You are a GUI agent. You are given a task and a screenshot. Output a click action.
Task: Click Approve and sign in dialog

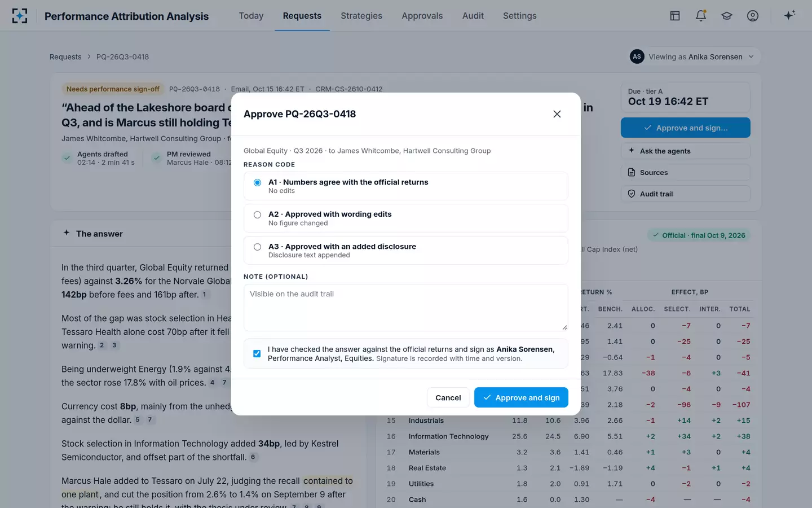click(521, 397)
